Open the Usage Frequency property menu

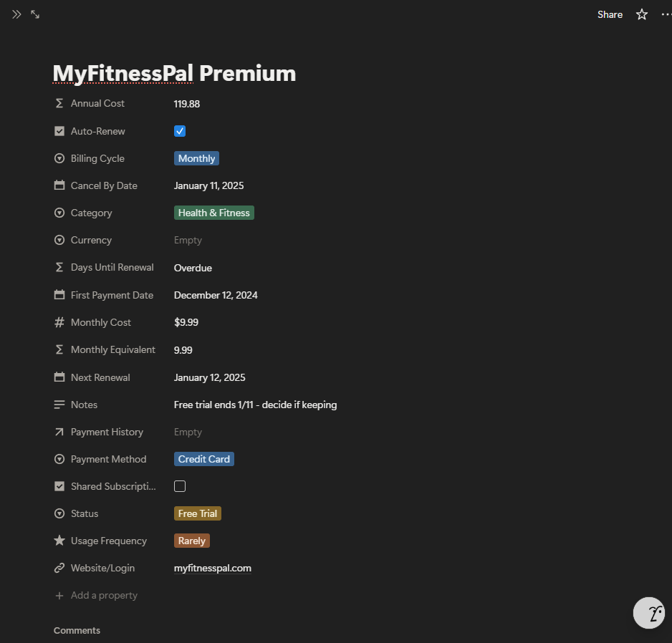[108, 541]
